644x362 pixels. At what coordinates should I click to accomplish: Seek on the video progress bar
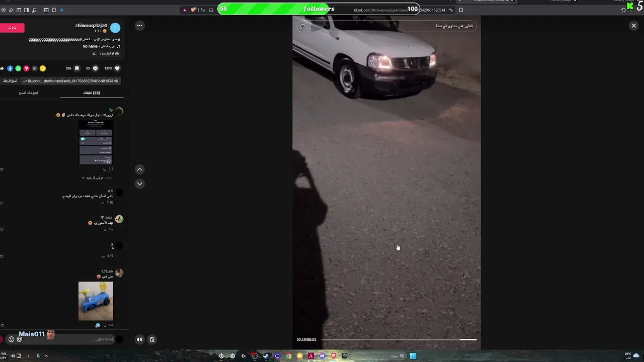click(398, 339)
